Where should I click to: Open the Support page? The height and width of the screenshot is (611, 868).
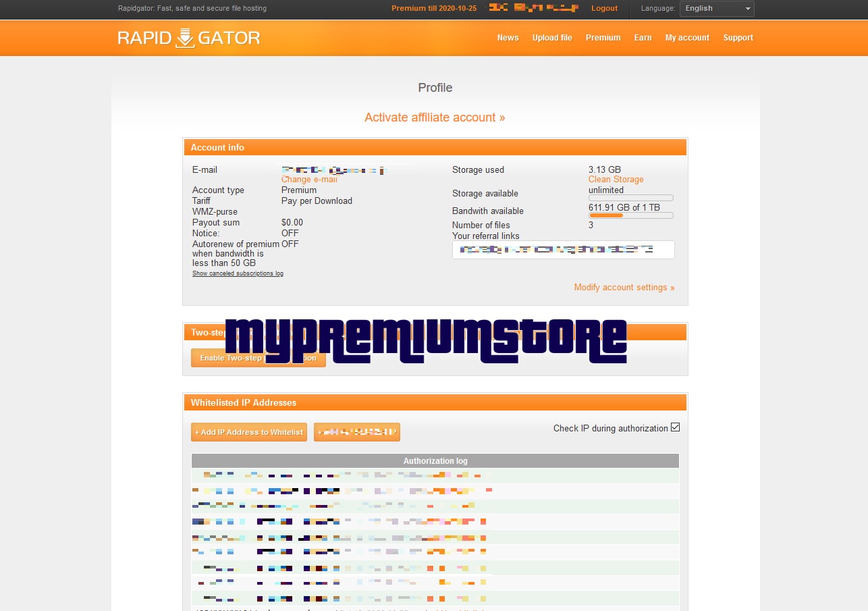coord(738,38)
